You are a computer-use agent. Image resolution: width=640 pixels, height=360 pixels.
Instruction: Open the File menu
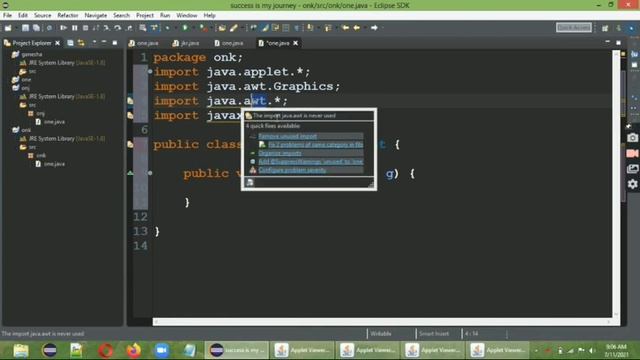click(7, 15)
